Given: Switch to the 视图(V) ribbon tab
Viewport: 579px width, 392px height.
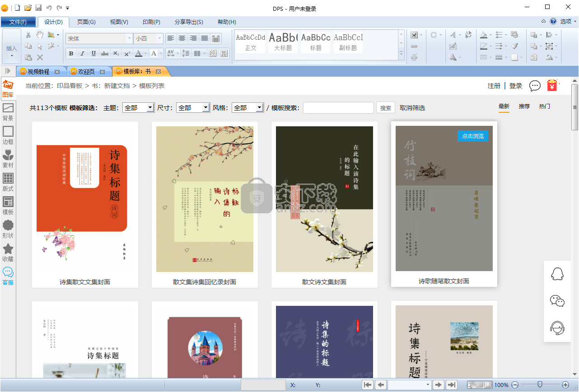Looking at the screenshot, I should [x=119, y=22].
